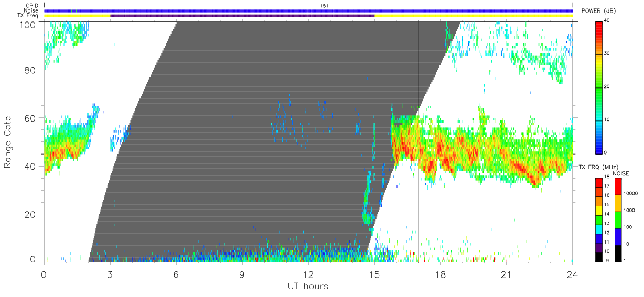Click the 'Range Gate' y-axis title
644x297 pixels.
(x=8, y=141)
